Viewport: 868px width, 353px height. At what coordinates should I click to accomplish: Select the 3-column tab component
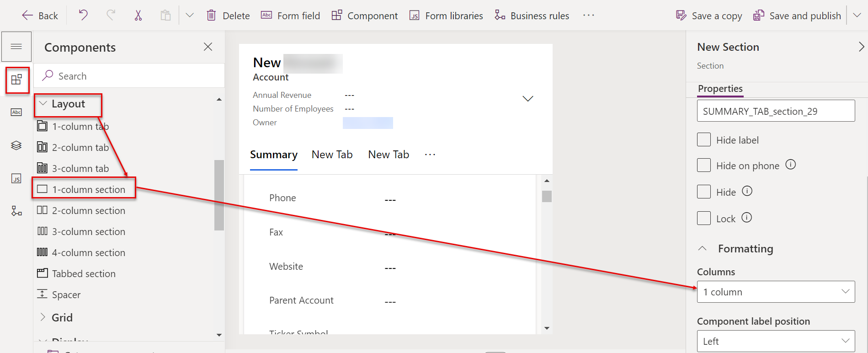tap(73, 168)
